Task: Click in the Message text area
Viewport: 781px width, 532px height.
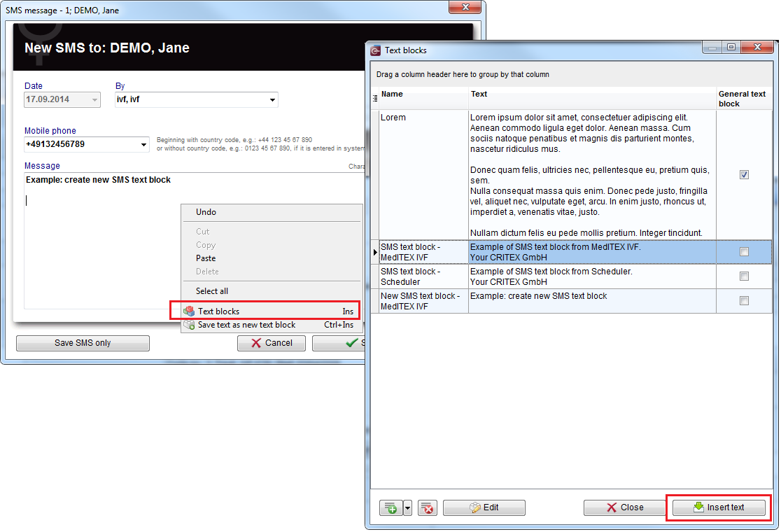Action: pos(195,241)
